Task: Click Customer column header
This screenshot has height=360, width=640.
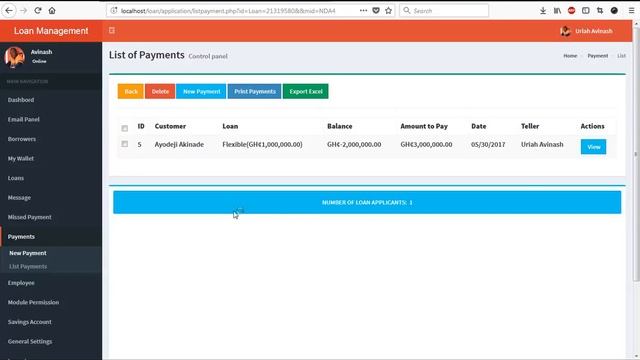Action: coord(170,127)
